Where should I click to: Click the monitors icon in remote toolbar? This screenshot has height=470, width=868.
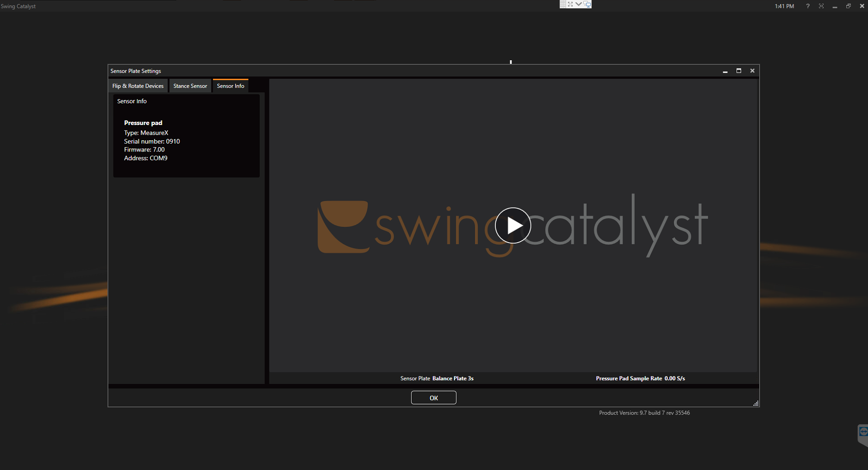[587, 4]
